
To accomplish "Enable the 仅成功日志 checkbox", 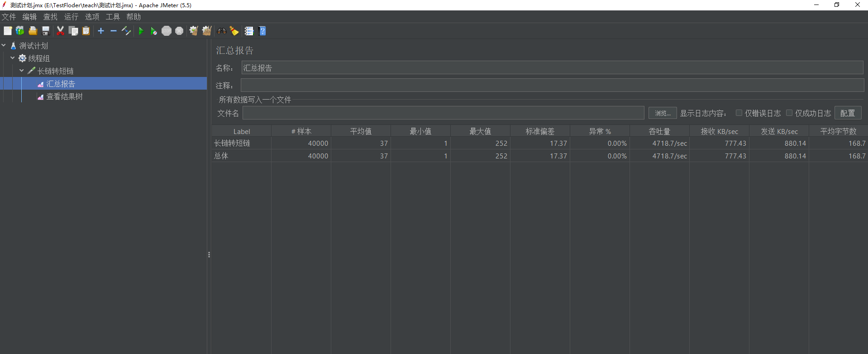I will click(789, 113).
